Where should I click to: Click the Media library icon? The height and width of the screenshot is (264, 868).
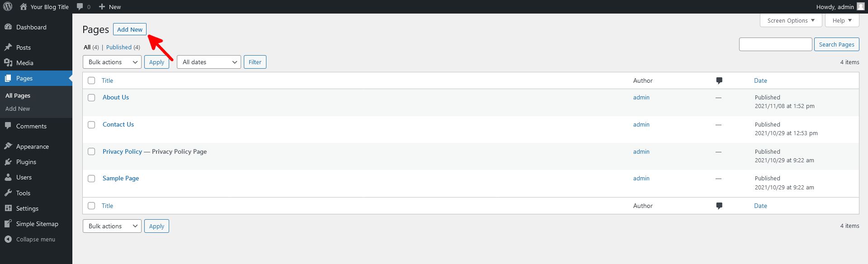(8, 63)
